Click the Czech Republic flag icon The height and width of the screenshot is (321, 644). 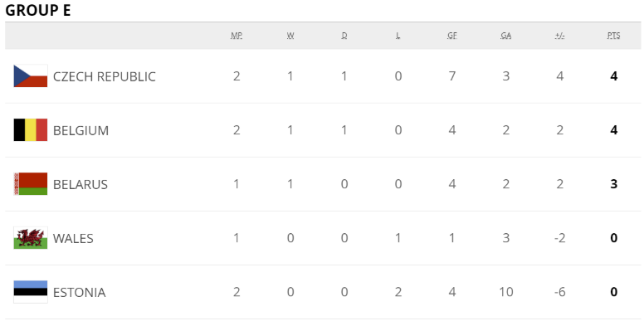(x=31, y=76)
